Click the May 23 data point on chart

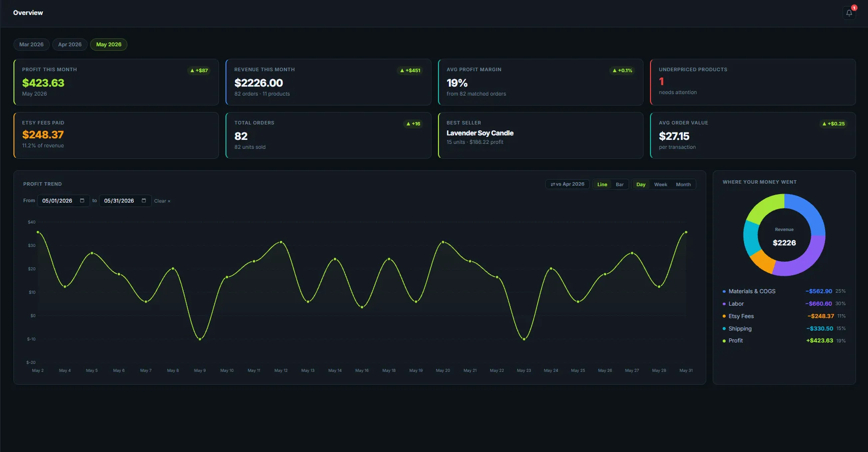[524, 339]
